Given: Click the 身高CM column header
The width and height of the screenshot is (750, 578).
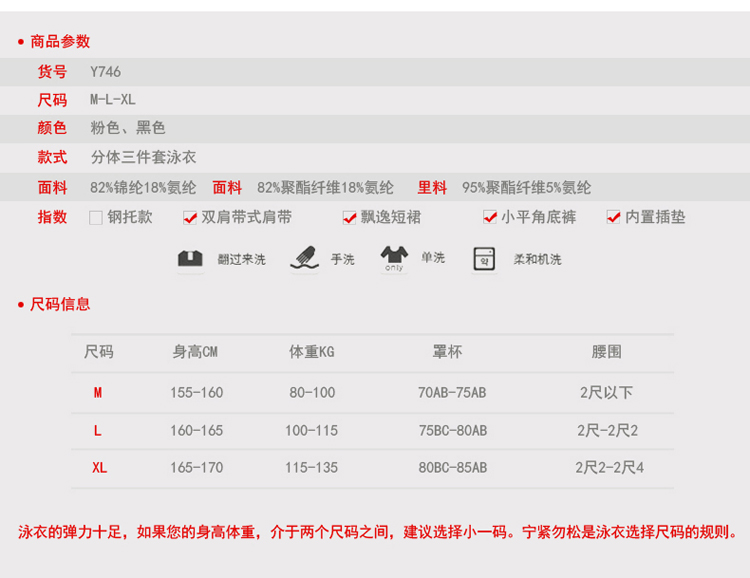Looking at the screenshot, I should [x=195, y=352].
